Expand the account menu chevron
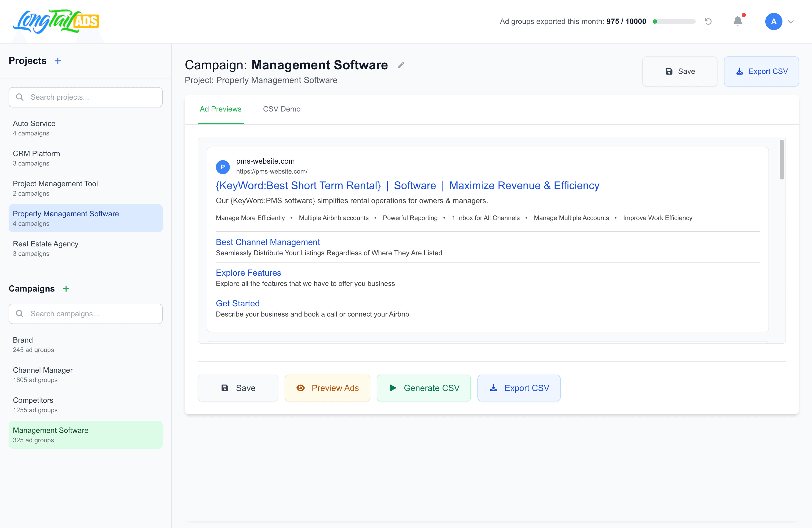Viewport: 812px width, 528px height. [x=791, y=21]
